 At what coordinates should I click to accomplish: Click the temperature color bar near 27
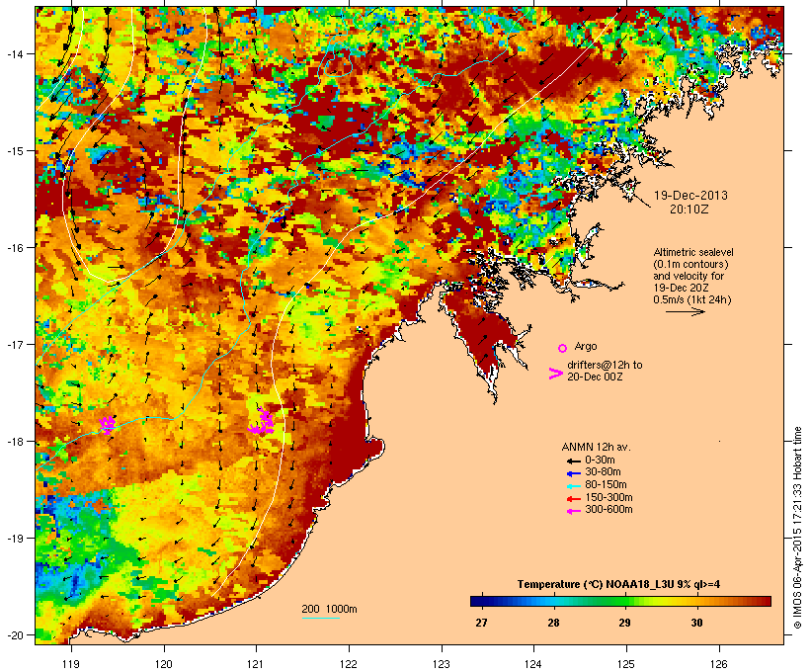[481, 601]
